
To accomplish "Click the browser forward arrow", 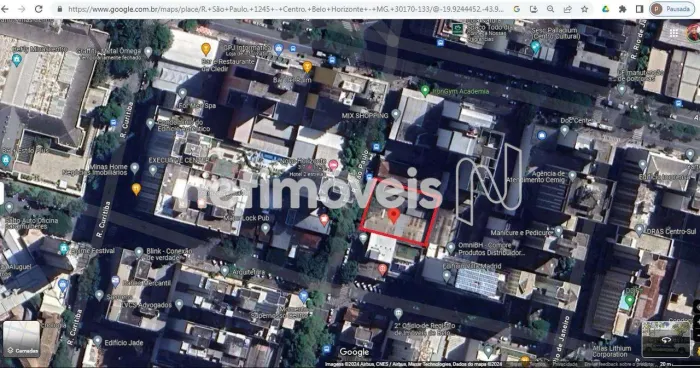I will [21, 9].
